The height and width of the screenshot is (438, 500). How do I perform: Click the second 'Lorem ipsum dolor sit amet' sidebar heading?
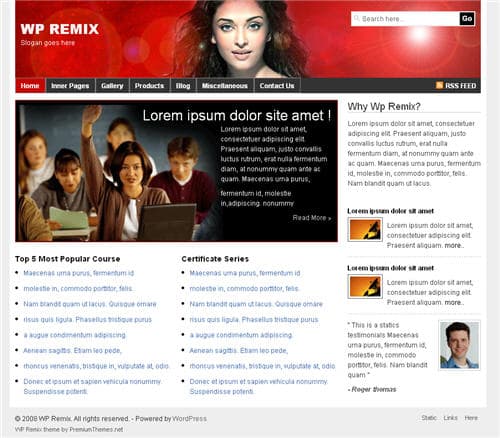(x=390, y=268)
